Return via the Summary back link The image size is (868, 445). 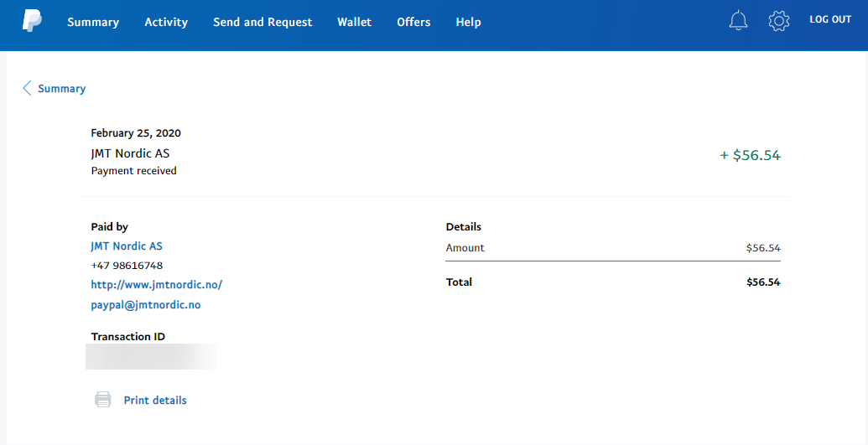61,89
